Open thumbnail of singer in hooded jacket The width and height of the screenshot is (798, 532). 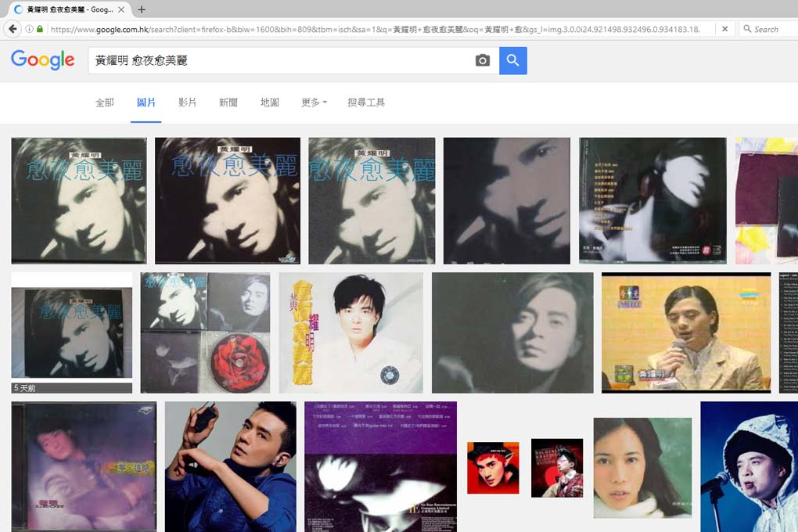749,466
